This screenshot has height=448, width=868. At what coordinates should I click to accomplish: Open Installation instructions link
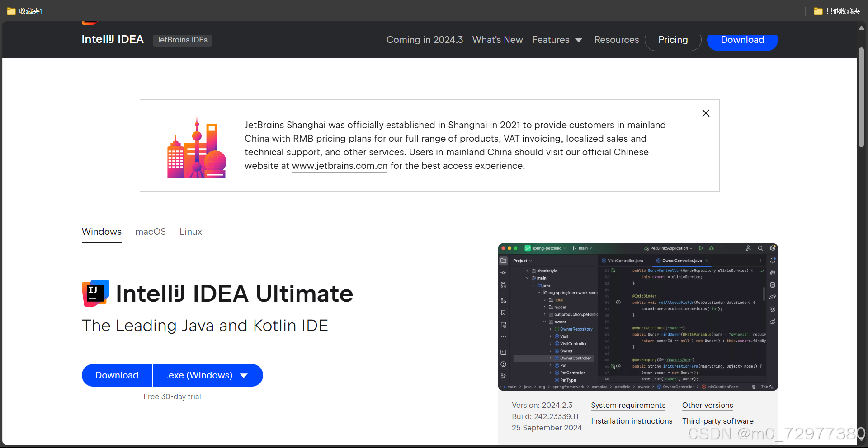pos(632,421)
